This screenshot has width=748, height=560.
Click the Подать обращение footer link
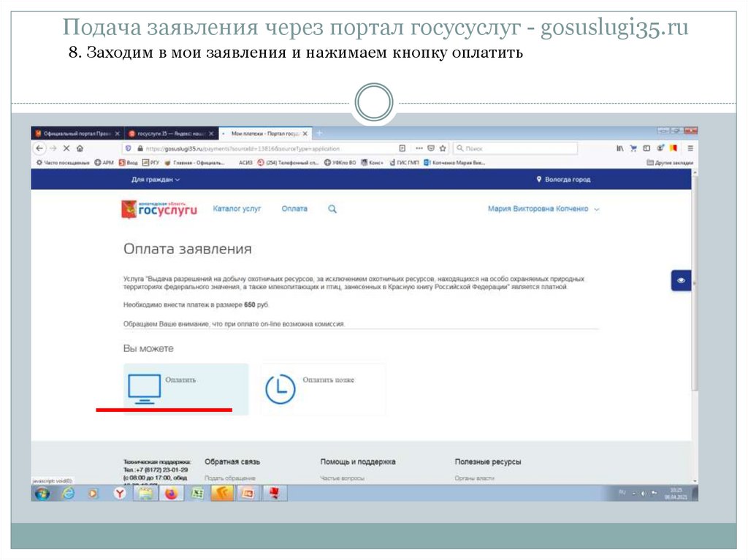(230, 478)
